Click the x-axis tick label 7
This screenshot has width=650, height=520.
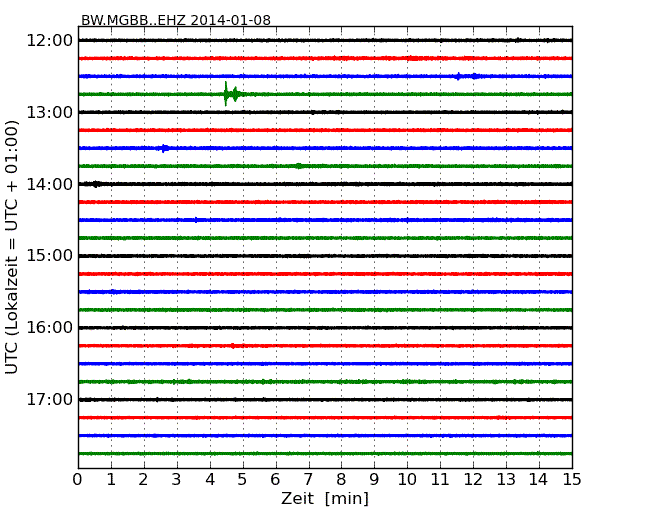coord(308,480)
